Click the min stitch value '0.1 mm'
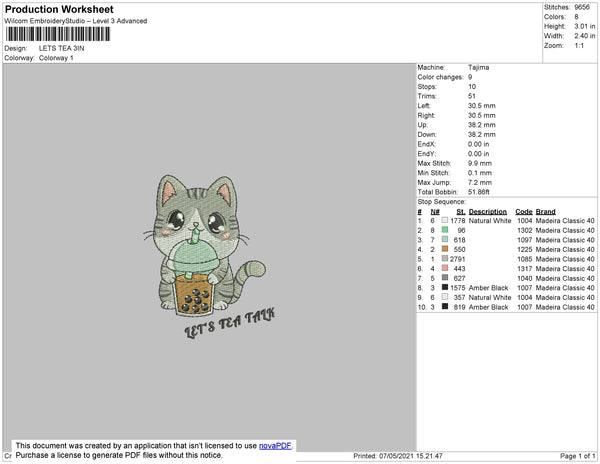 pos(480,173)
